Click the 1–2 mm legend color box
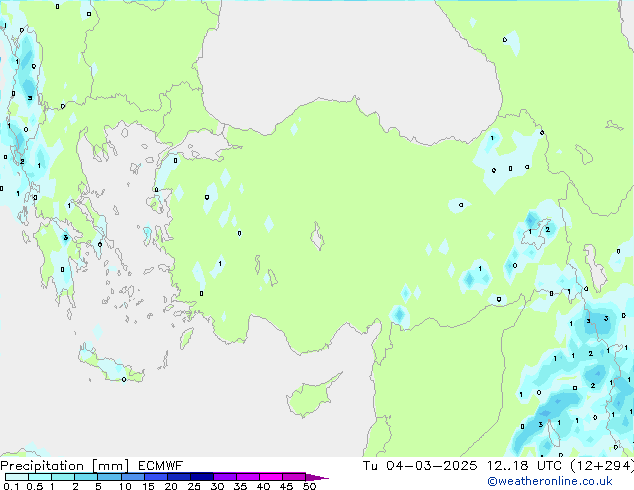Screen dimensions: 634x490 pos(63,477)
